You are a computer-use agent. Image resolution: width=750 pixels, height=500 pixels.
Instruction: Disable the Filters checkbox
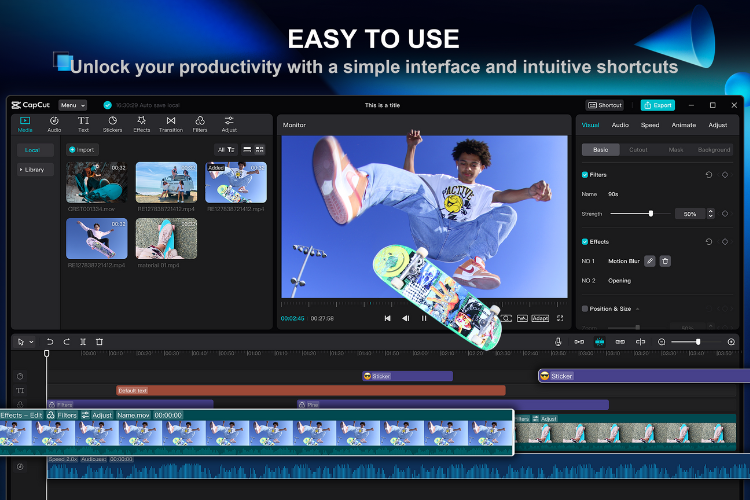point(585,174)
